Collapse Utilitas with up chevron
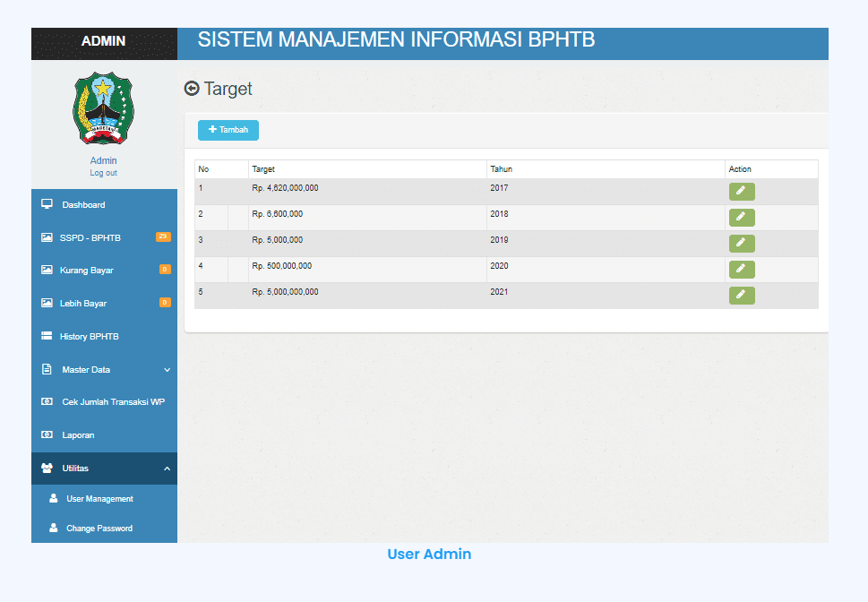The height and width of the screenshot is (602, 868). click(168, 469)
